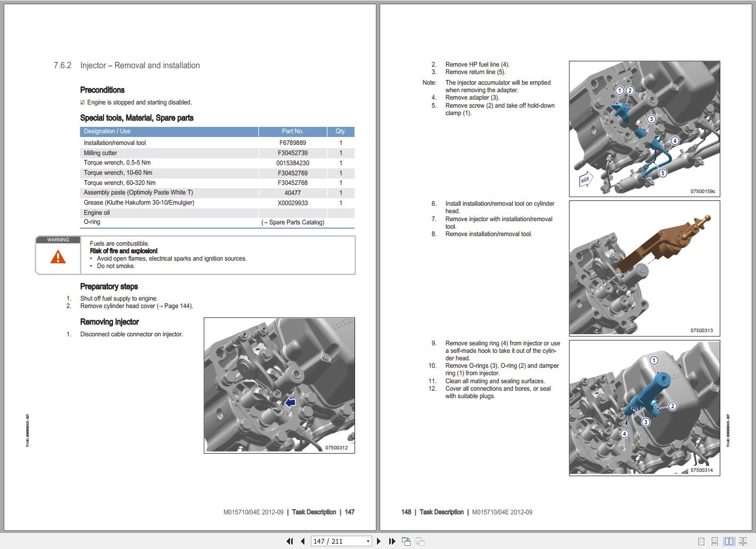This screenshot has width=756, height=549.
Task: Go back to the previous page
Action: tap(302, 541)
